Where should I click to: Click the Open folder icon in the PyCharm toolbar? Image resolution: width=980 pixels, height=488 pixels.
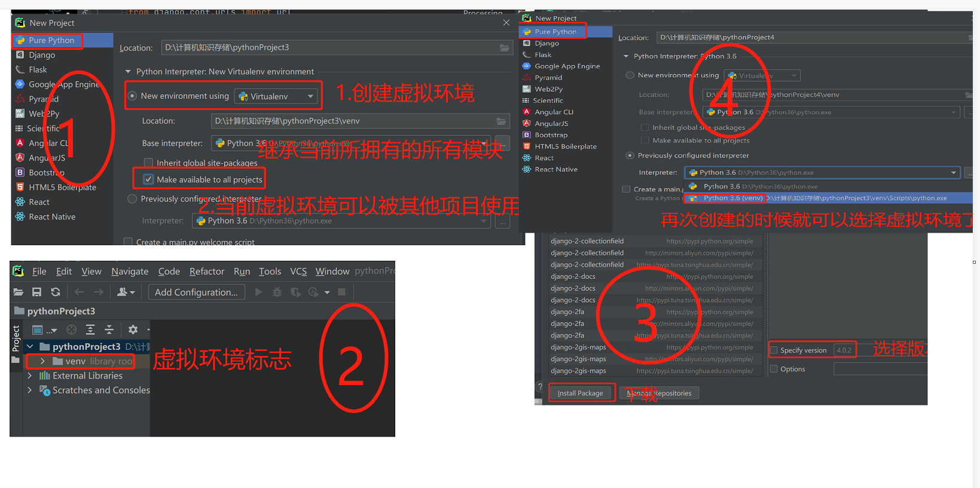click(x=19, y=292)
